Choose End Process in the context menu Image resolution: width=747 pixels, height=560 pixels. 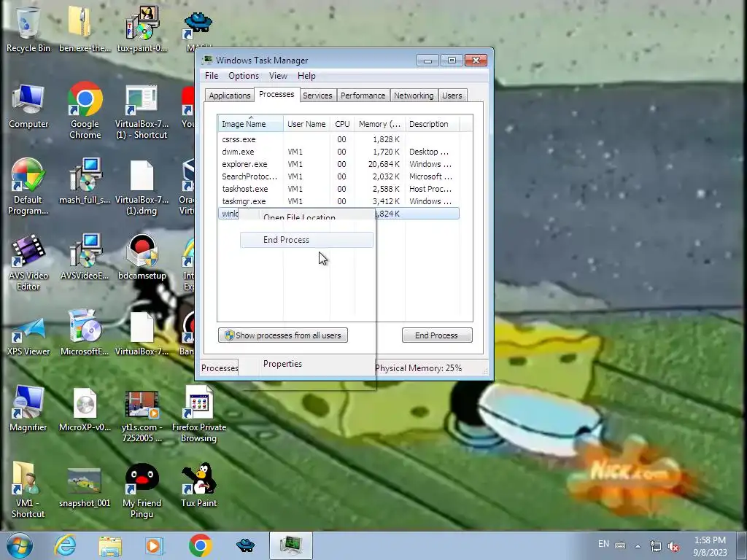point(306,240)
